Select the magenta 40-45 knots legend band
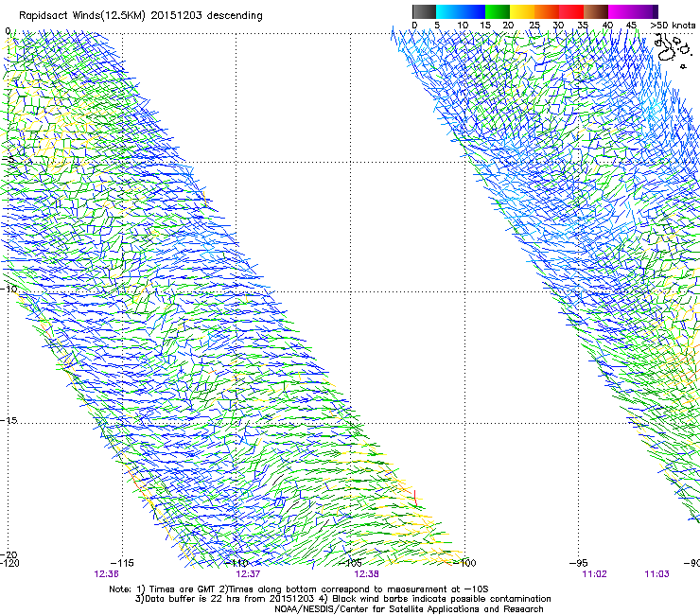The height and width of the screenshot is (615, 700). (x=621, y=11)
